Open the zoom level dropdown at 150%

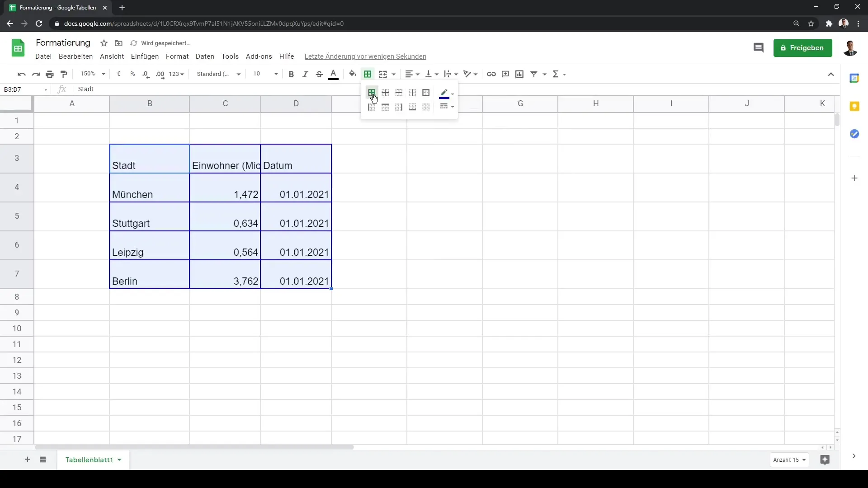coord(93,74)
